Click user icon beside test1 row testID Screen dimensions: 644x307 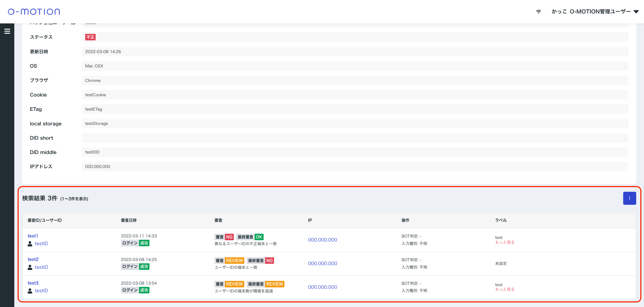[30, 244]
